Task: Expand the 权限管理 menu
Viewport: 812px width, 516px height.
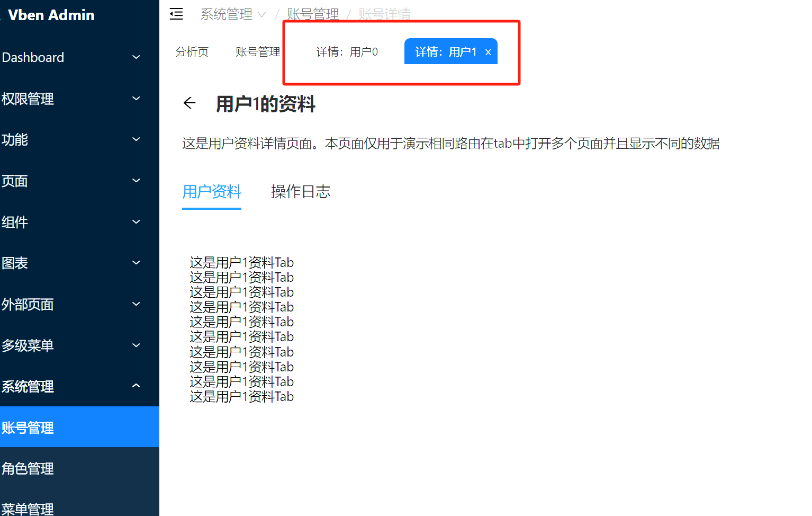Action: [28, 99]
